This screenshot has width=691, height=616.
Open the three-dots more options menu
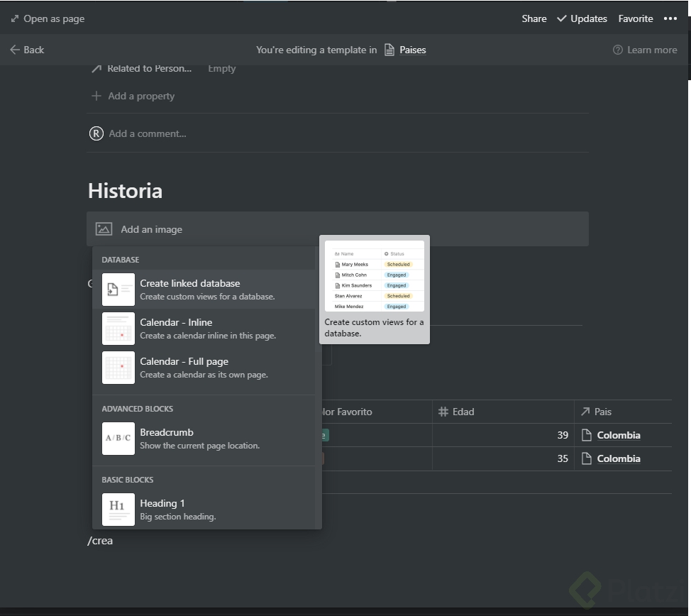click(670, 18)
